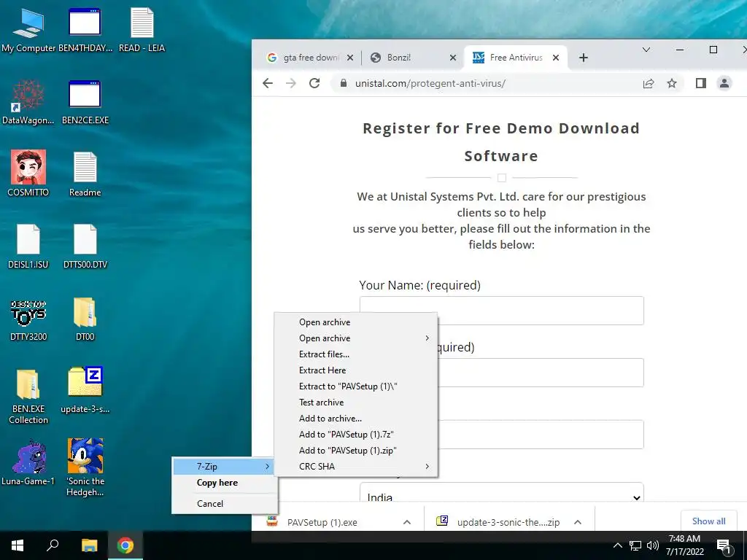Select Free Antivirus tab
The height and width of the screenshot is (560, 747).
tap(516, 58)
